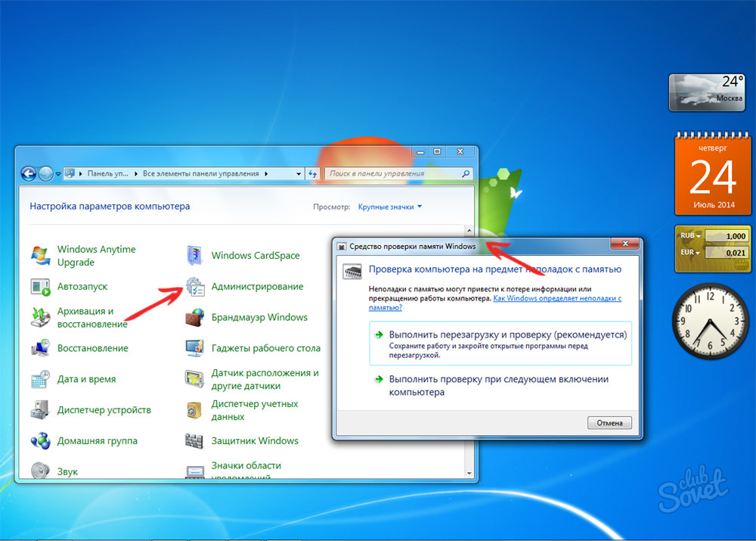Click the memory chip icon in dialog

point(352,272)
